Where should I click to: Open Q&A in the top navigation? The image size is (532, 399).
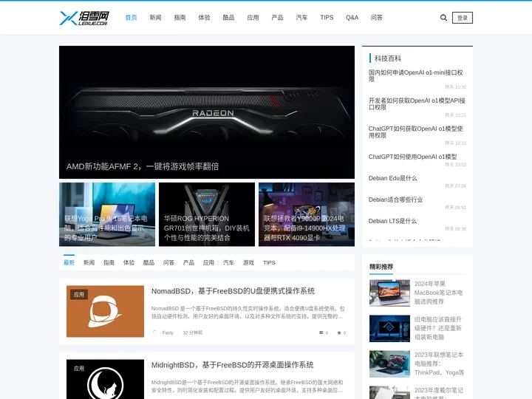click(x=352, y=18)
